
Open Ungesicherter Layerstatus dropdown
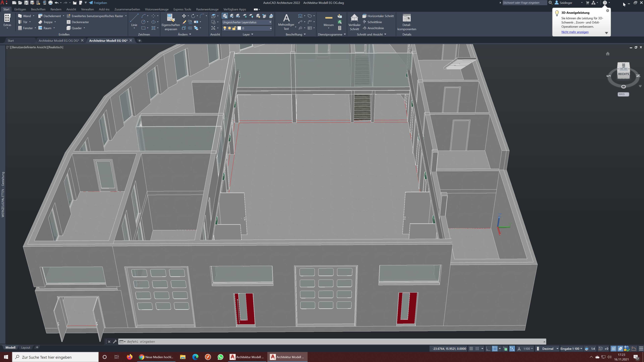[247, 22]
